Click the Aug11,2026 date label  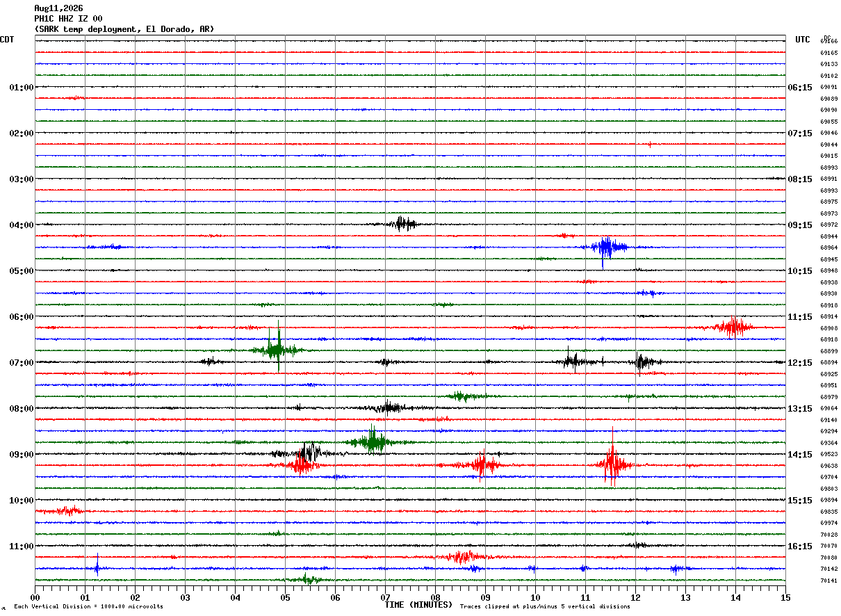click(58, 8)
